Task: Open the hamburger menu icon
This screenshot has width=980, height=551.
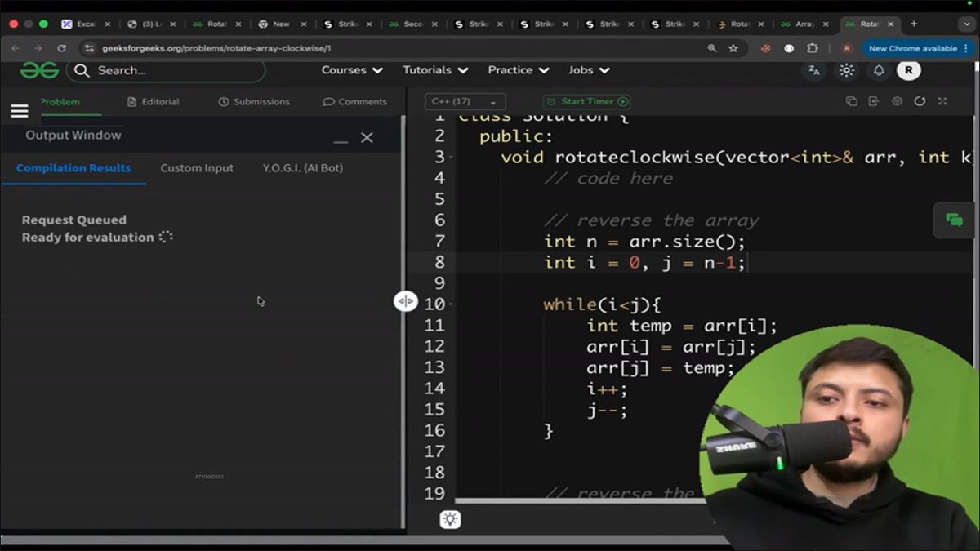Action: point(19,110)
